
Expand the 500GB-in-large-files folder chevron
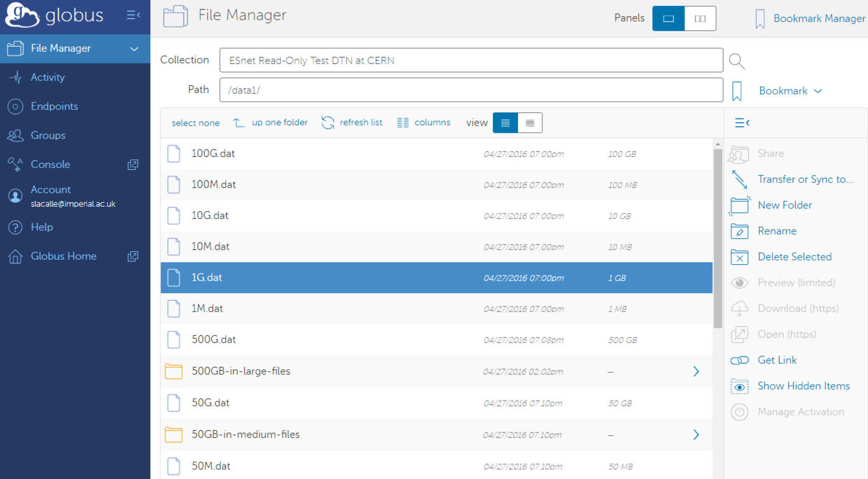coord(696,371)
